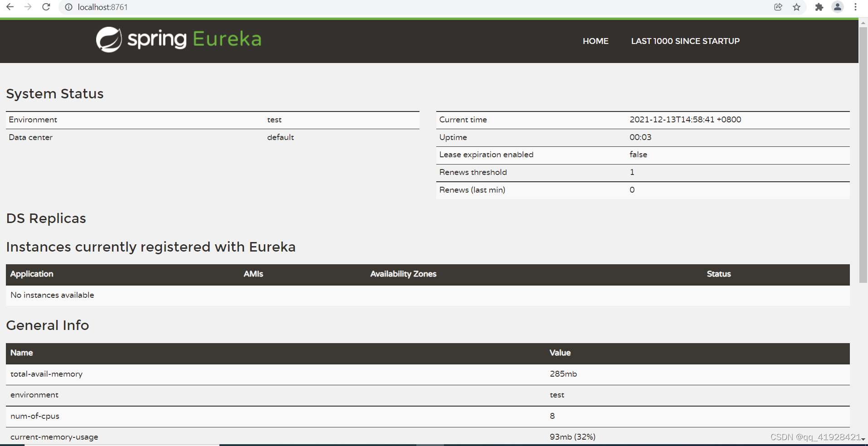Viewport: 868px width, 446px height.
Task: Bookmark this page with the star icon
Action: [797, 7]
